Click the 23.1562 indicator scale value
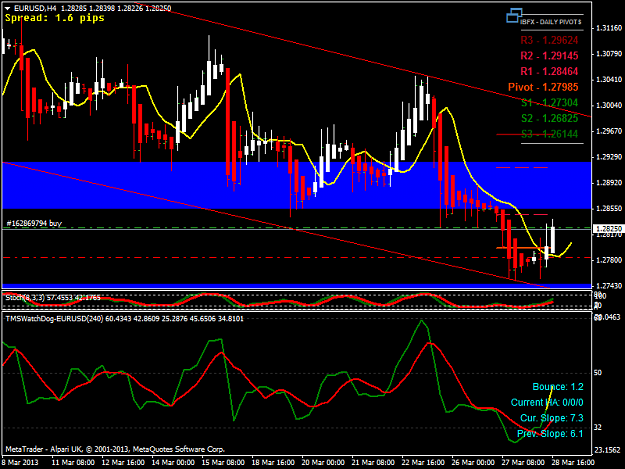The image size is (625, 469). pos(607,450)
